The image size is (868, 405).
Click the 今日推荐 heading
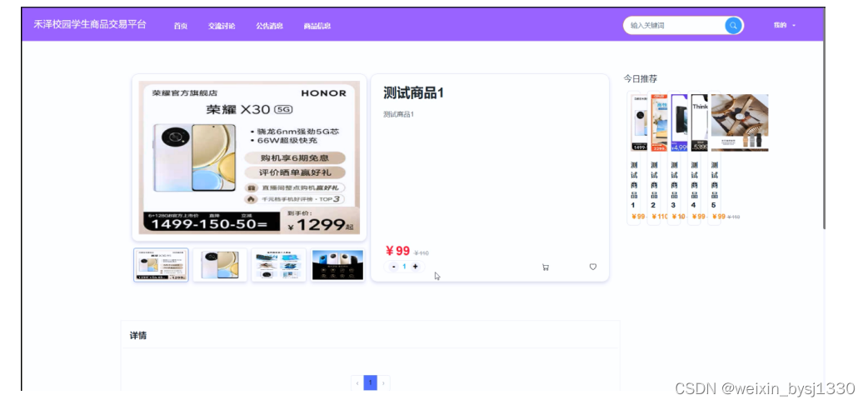(641, 78)
